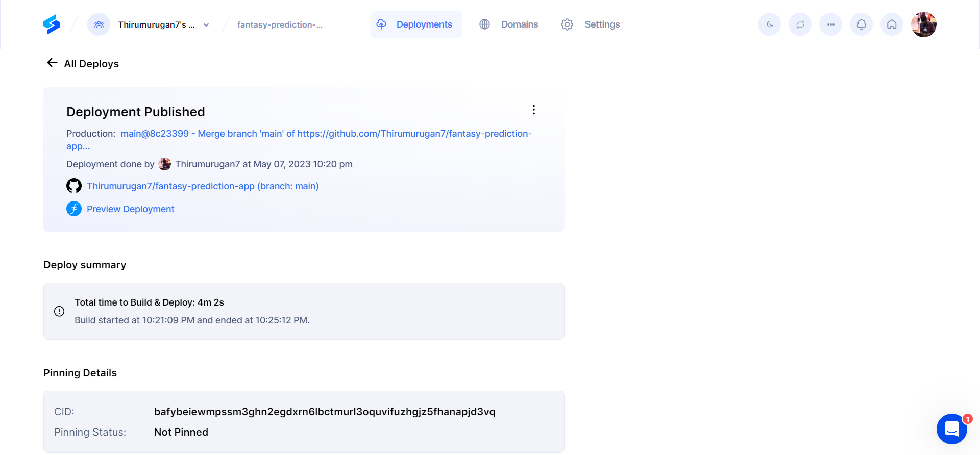
Task: Toggle dark mode with moon icon
Action: [770, 24]
